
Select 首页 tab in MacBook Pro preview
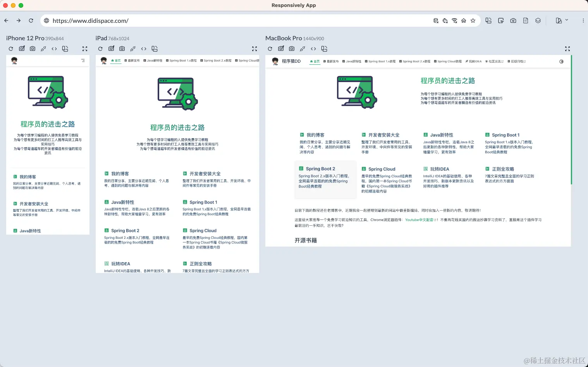coord(315,62)
